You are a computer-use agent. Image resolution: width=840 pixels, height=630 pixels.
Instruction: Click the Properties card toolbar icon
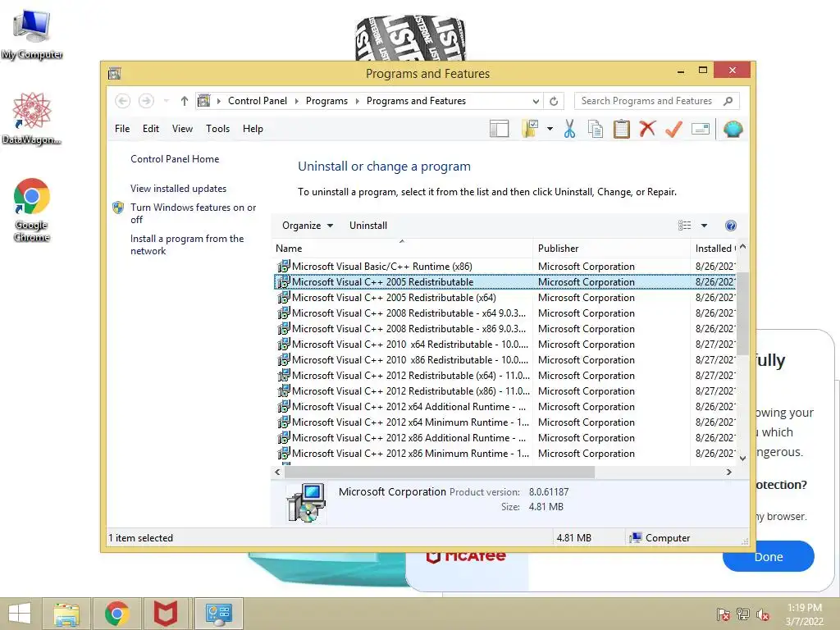pos(701,129)
